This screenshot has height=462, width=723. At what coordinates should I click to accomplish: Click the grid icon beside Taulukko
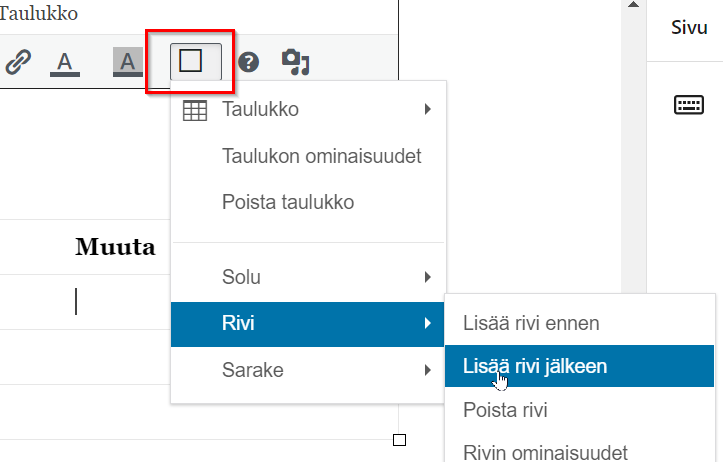click(195, 110)
